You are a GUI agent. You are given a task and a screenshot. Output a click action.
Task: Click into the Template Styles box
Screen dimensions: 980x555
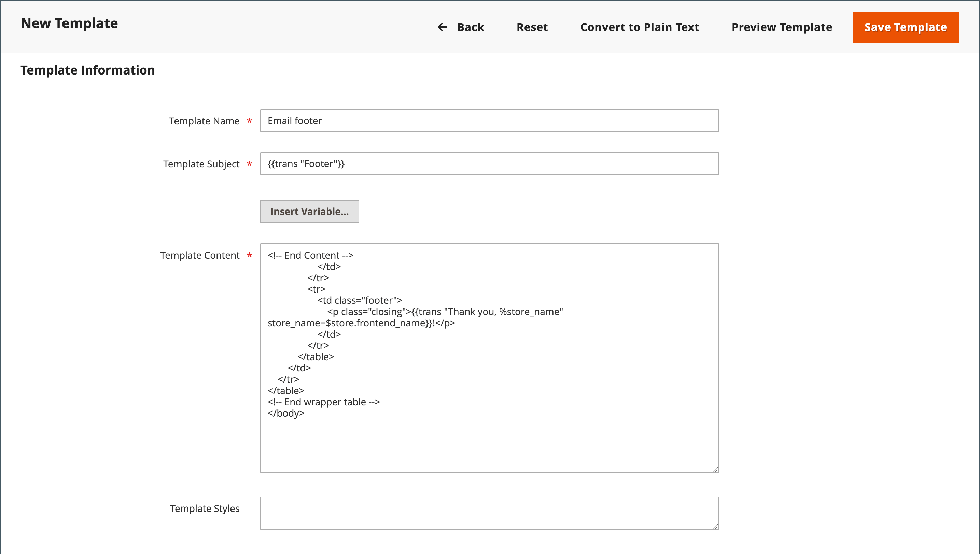tap(489, 513)
